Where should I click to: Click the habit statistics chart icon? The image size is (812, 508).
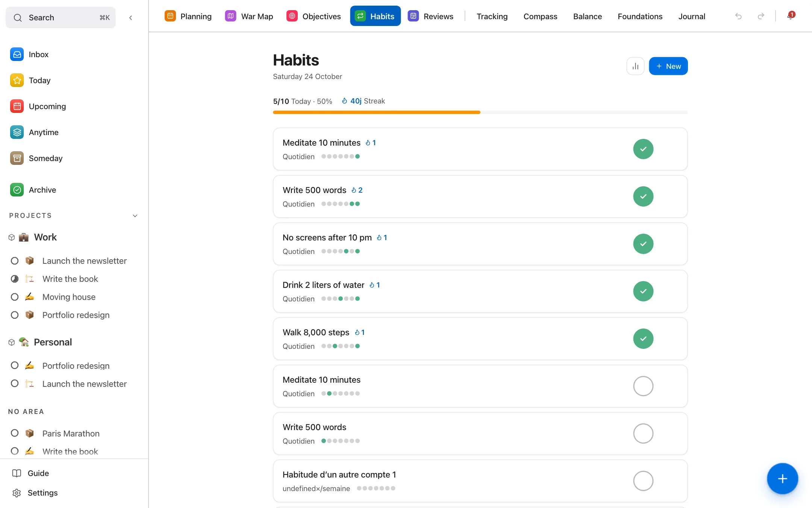pyautogui.click(x=635, y=66)
